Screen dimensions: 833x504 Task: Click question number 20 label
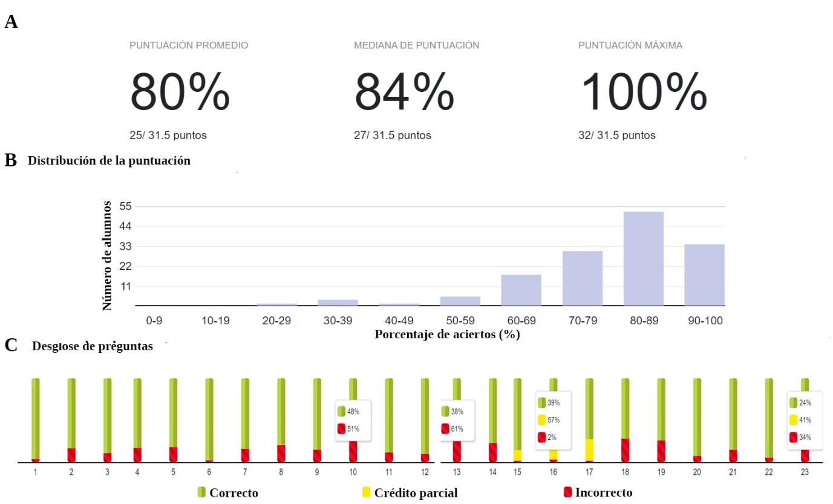click(697, 472)
